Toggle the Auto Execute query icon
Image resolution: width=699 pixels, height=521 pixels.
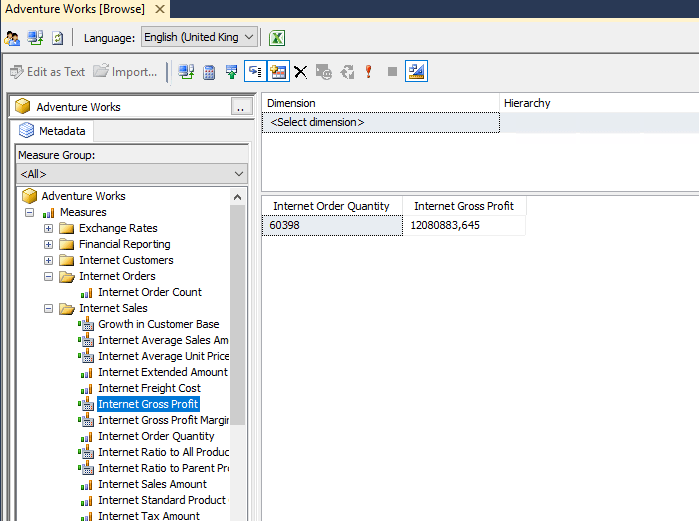pos(255,71)
